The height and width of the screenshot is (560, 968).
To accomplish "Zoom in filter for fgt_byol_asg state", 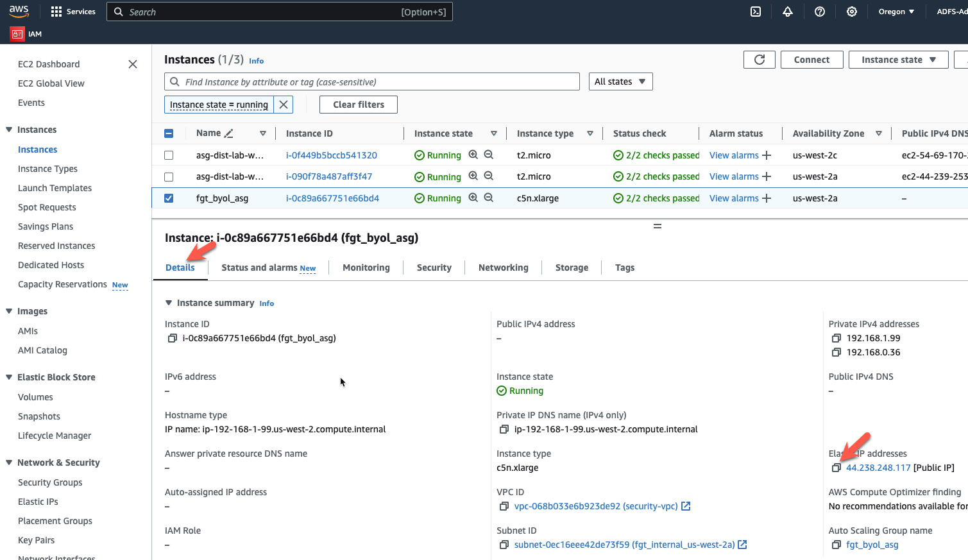I will point(473,198).
